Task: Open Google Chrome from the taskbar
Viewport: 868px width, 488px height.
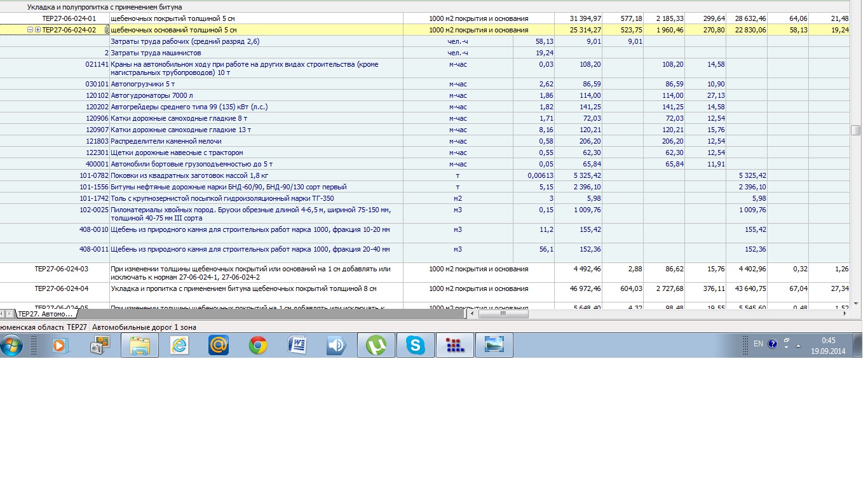Action: click(257, 345)
